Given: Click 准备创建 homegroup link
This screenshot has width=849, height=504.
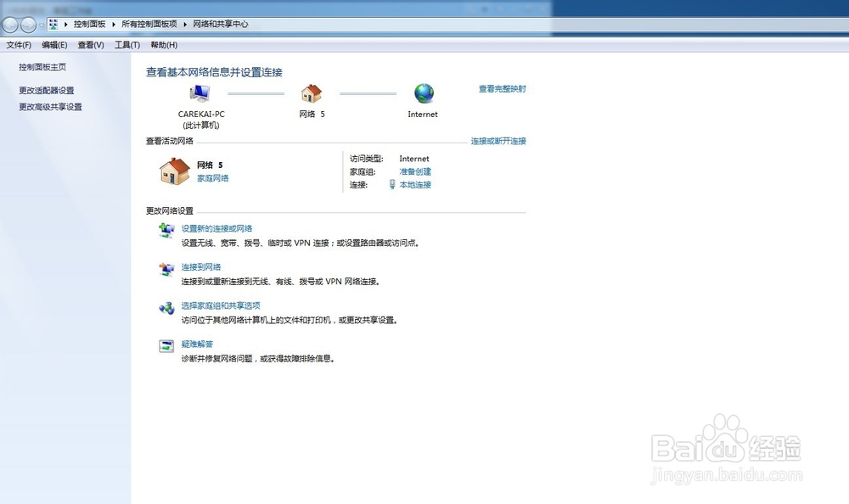Looking at the screenshot, I should pos(415,171).
